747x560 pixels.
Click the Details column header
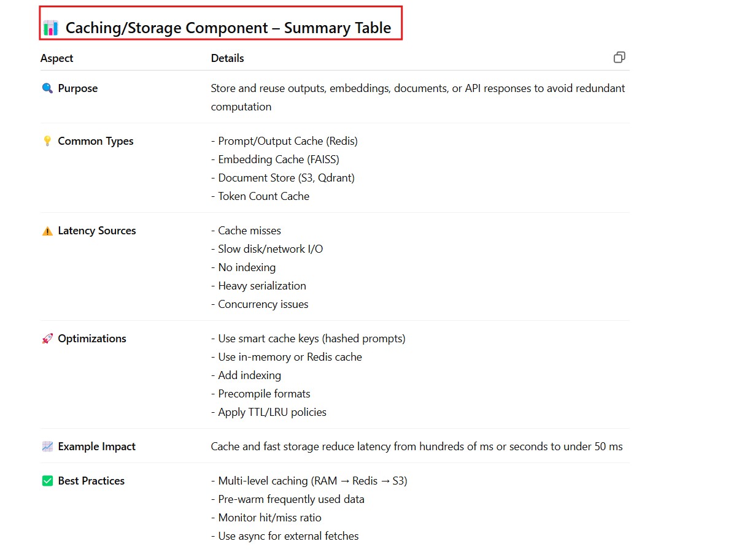pyautogui.click(x=227, y=58)
